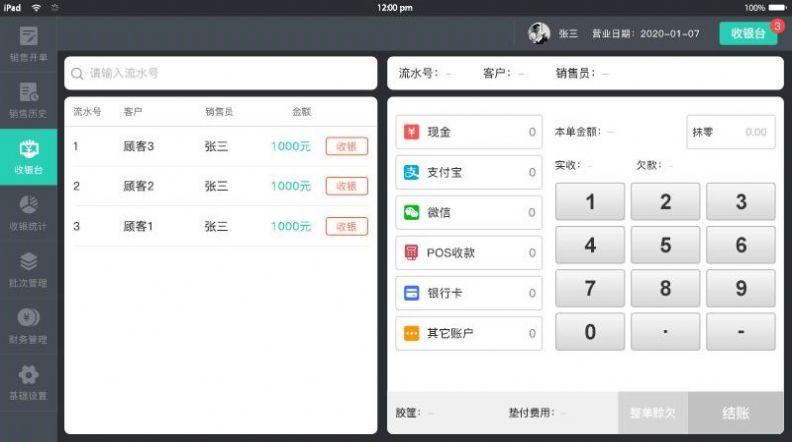This screenshot has width=792, height=442.
Task: Tap the keypad decimal point key
Action: tap(665, 332)
